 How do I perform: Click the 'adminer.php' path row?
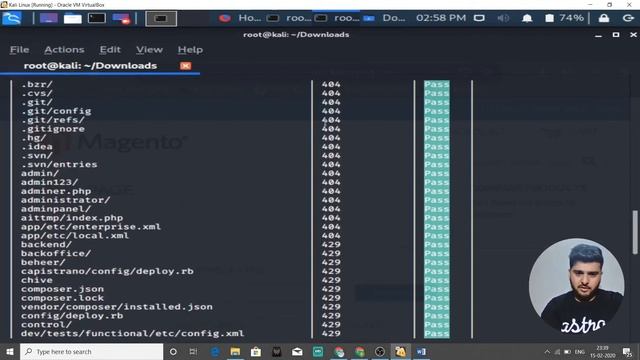pos(56,191)
